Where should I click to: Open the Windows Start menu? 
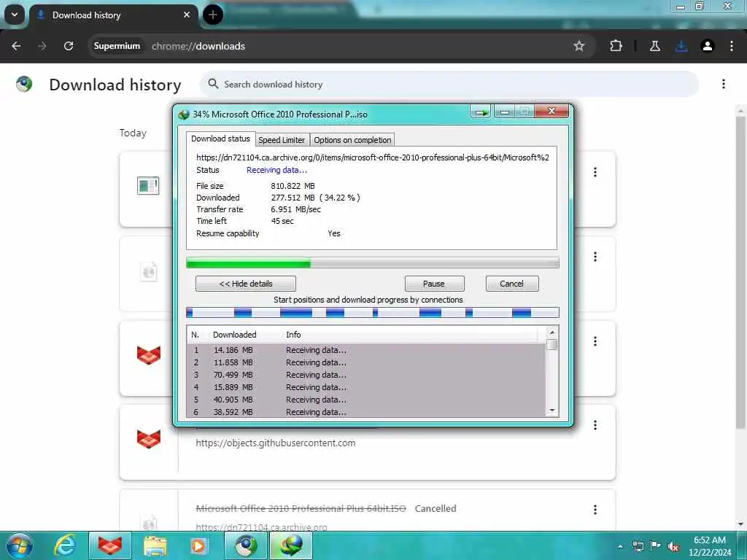click(x=20, y=545)
